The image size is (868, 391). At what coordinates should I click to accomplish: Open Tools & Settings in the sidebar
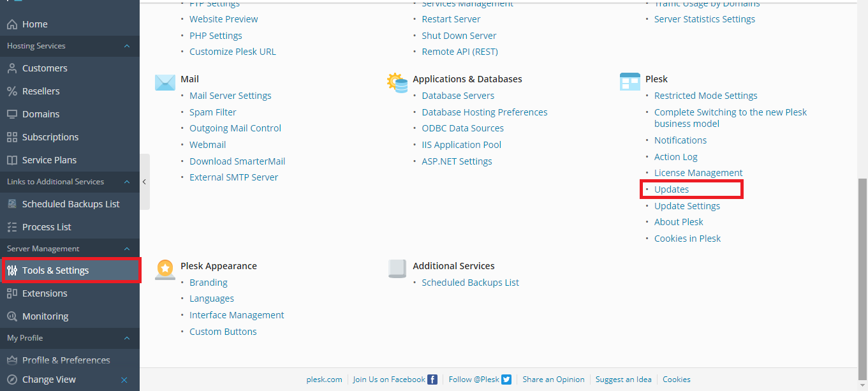click(x=70, y=270)
